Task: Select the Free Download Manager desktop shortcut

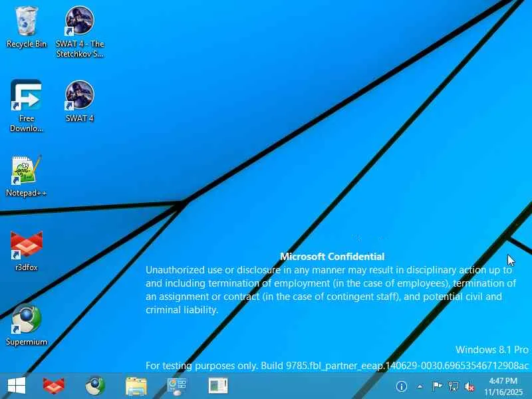Action: tap(27, 106)
